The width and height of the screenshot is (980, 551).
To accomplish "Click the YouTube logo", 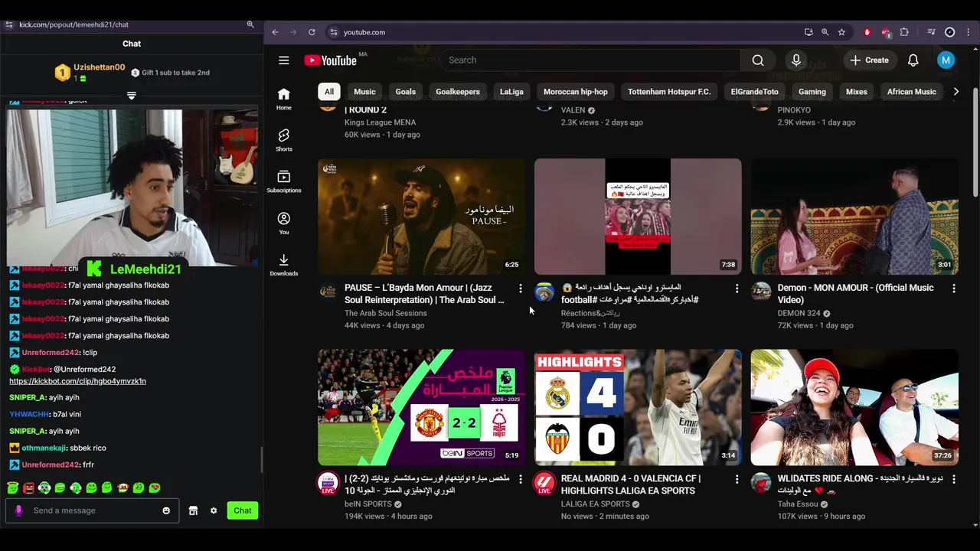I will 331,60.
